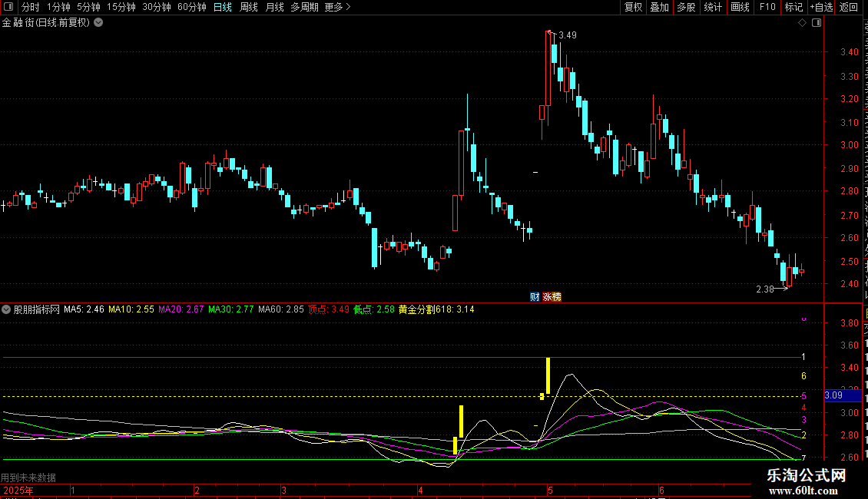Click the 低点: 2.58 indicator value

(x=374, y=309)
